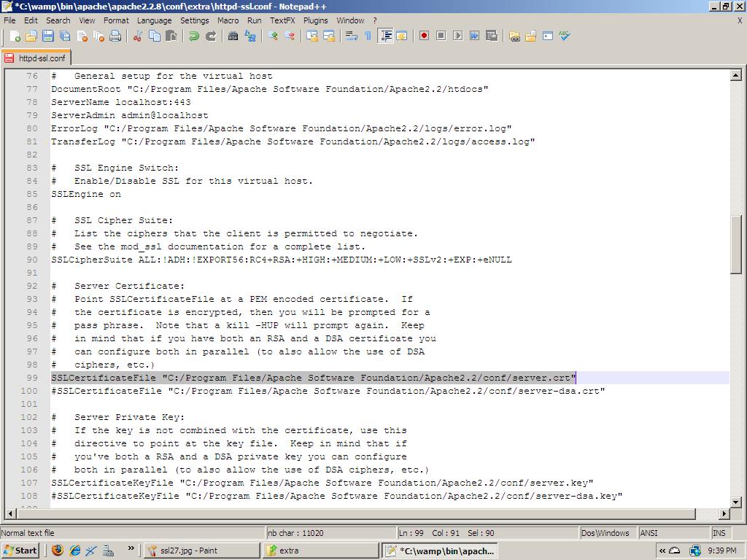This screenshot has height=560, width=747.
Task: Toggle word wrap in the toolbar
Action: 351,36
